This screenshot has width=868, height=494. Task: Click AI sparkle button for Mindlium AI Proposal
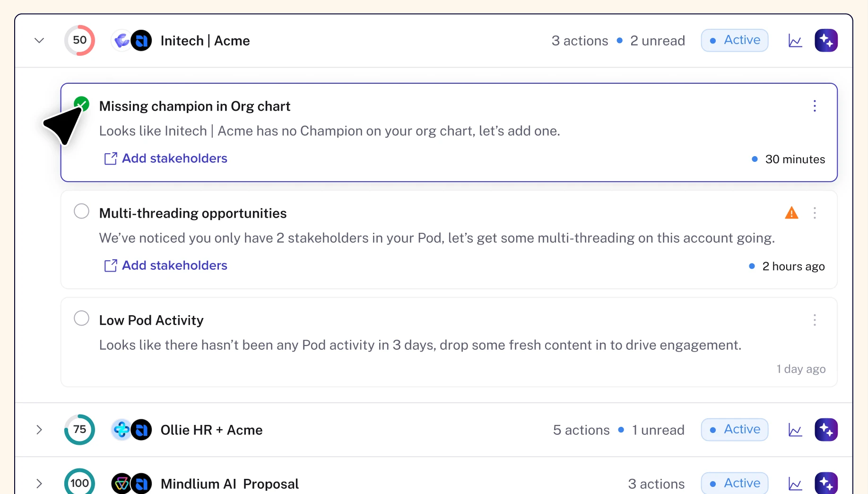pos(826,483)
